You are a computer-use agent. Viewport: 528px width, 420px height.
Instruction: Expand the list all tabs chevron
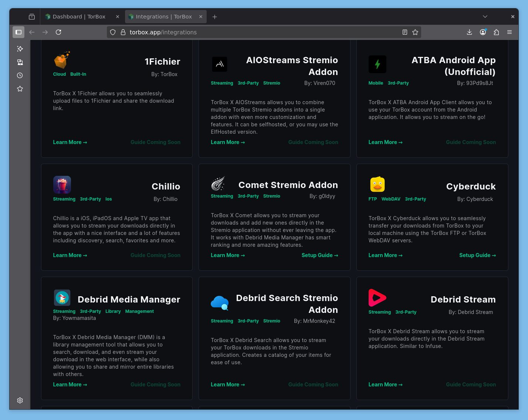pyautogui.click(x=485, y=17)
